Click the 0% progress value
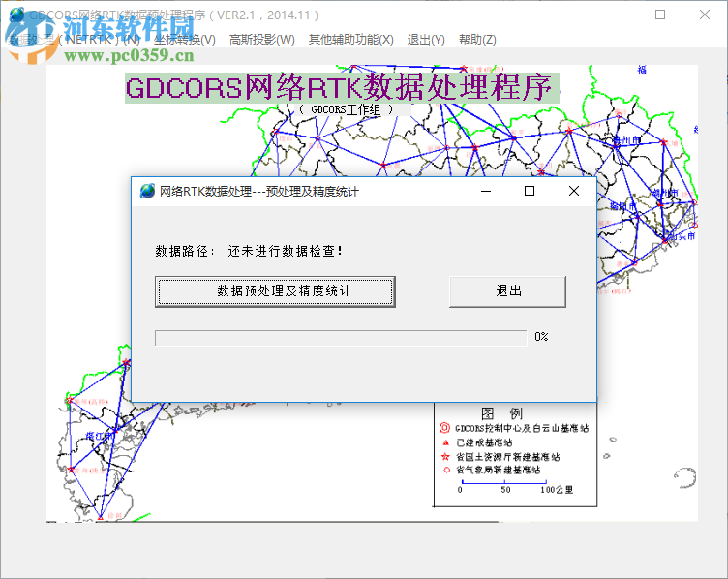This screenshot has width=728, height=579. [x=541, y=337]
